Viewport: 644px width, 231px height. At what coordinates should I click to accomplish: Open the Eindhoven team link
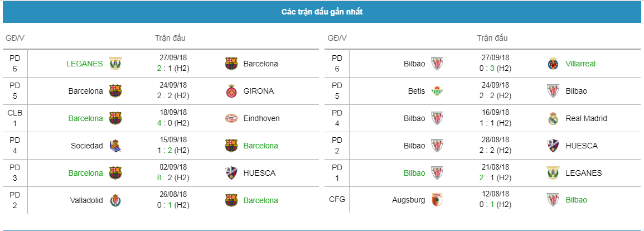[x=262, y=118]
